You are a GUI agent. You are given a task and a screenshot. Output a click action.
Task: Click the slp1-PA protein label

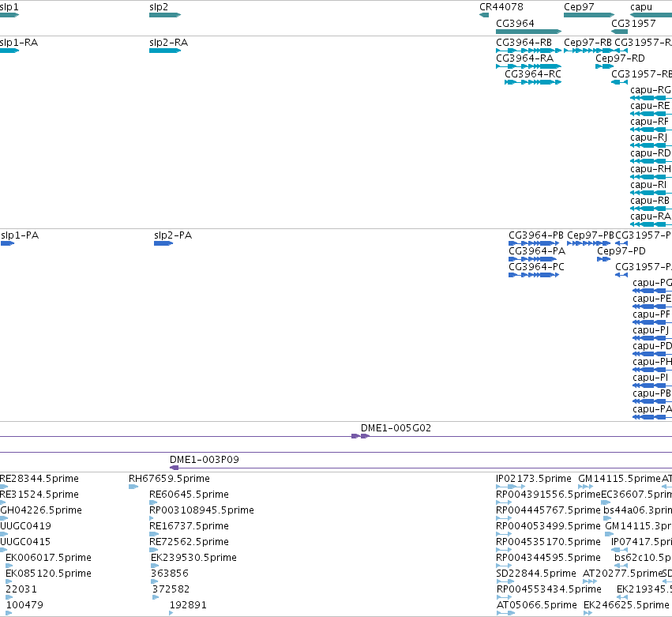pyautogui.click(x=20, y=235)
